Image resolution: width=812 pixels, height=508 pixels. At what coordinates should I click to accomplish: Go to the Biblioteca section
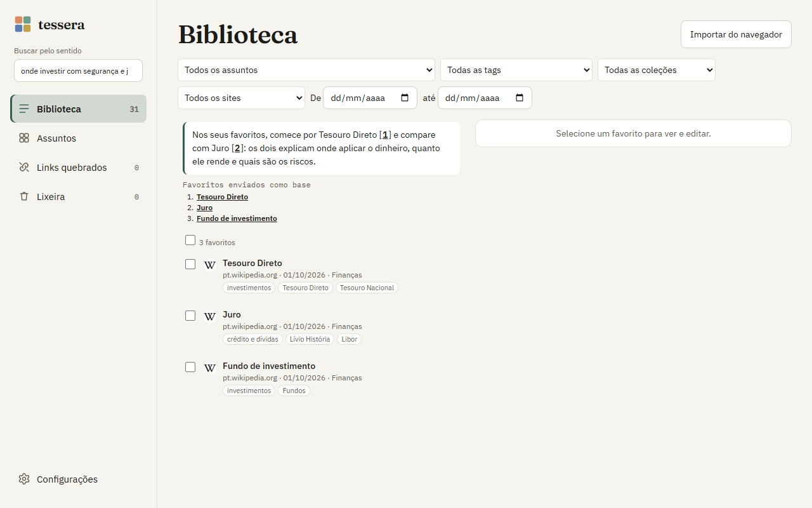click(79, 109)
